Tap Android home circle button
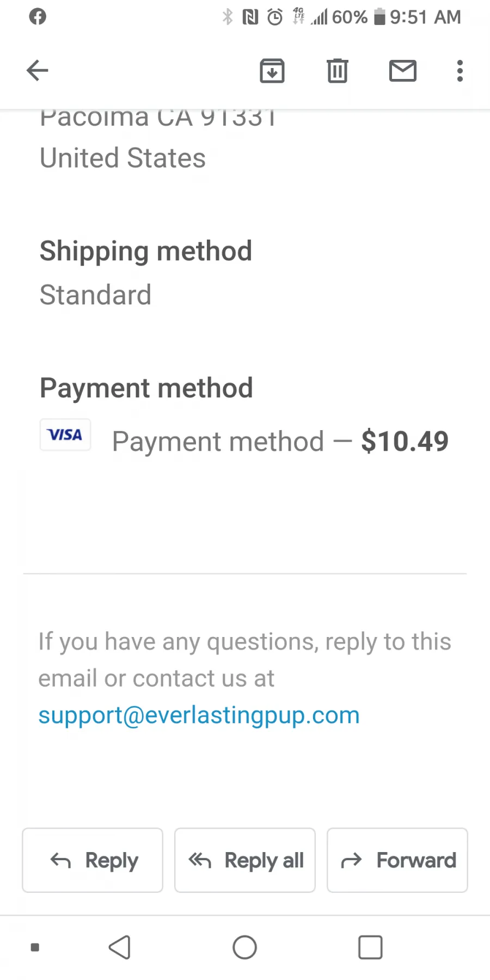The image size is (490, 980). coord(245,947)
